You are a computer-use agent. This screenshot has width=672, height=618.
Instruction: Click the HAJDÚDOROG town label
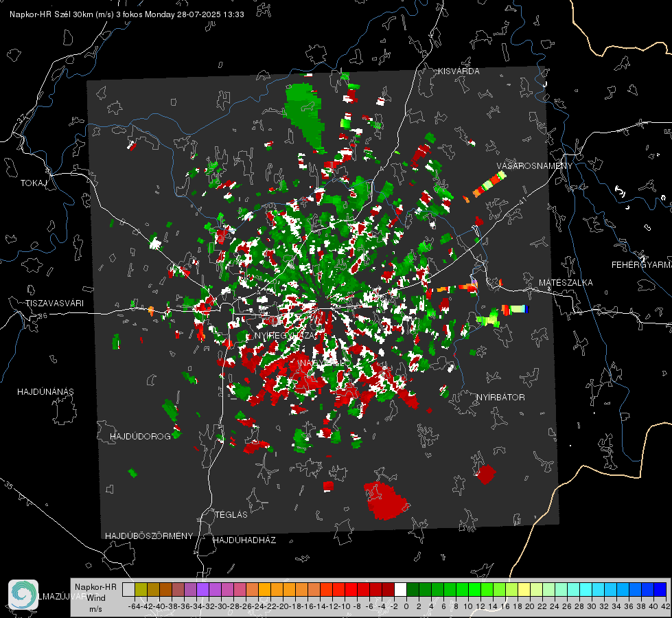point(140,436)
